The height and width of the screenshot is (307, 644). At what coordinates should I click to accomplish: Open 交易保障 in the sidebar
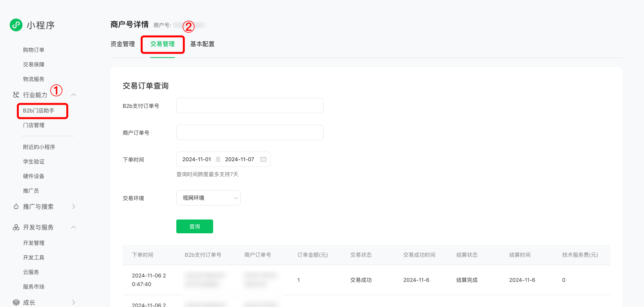(x=34, y=64)
